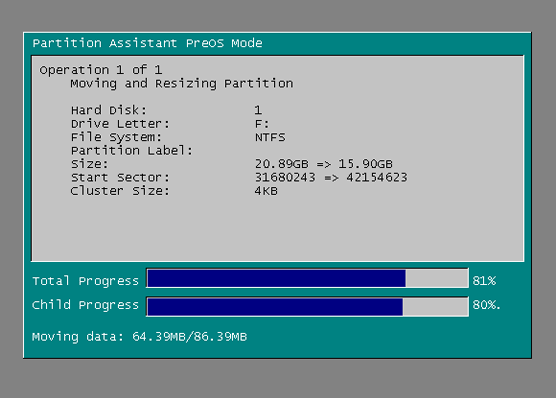The image size is (556, 398).
Task: Click the Total Progress bar
Action: [307, 278]
